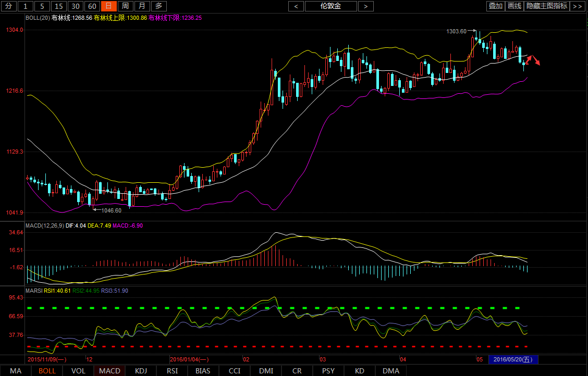
Task: Switch to the CCI indicator tab
Action: (235, 371)
